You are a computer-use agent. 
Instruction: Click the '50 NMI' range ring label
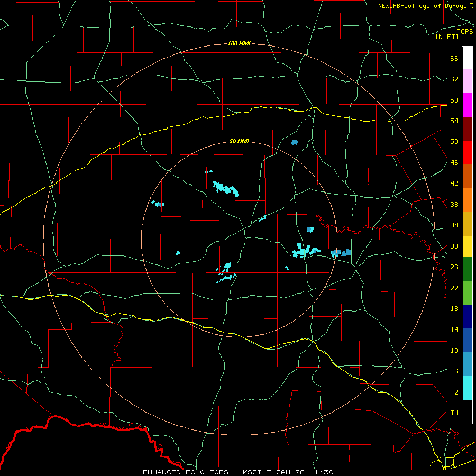(x=239, y=141)
